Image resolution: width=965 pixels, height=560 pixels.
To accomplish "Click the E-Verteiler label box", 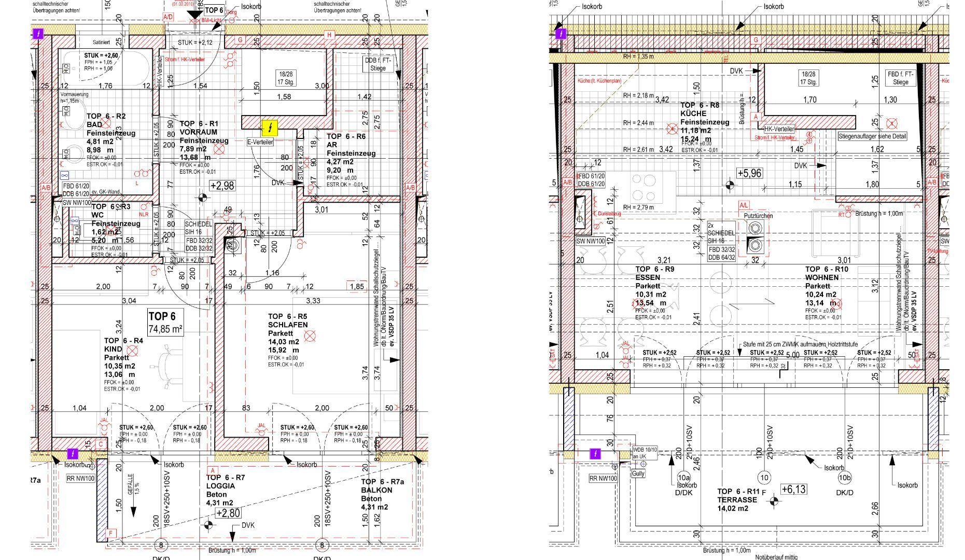I will pyautogui.click(x=260, y=142).
